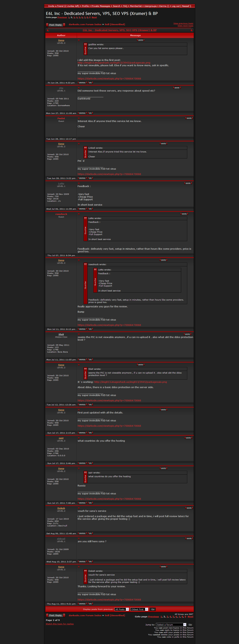Click QUOTE icon on rawshock's feedback post

pyautogui.click(x=184, y=214)
